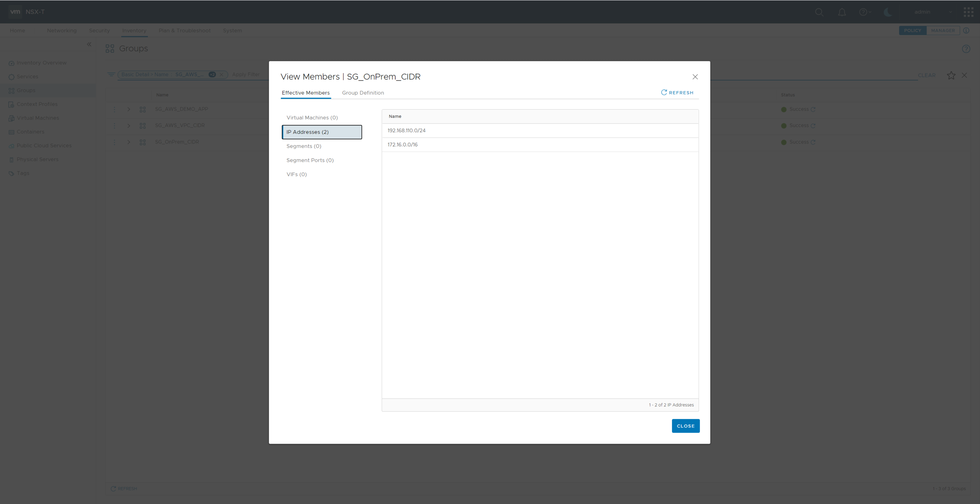Image resolution: width=980 pixels, height=504 pixels.
Task: Open Physical Servers in sidebar
Action: click(x=37, y=159)
